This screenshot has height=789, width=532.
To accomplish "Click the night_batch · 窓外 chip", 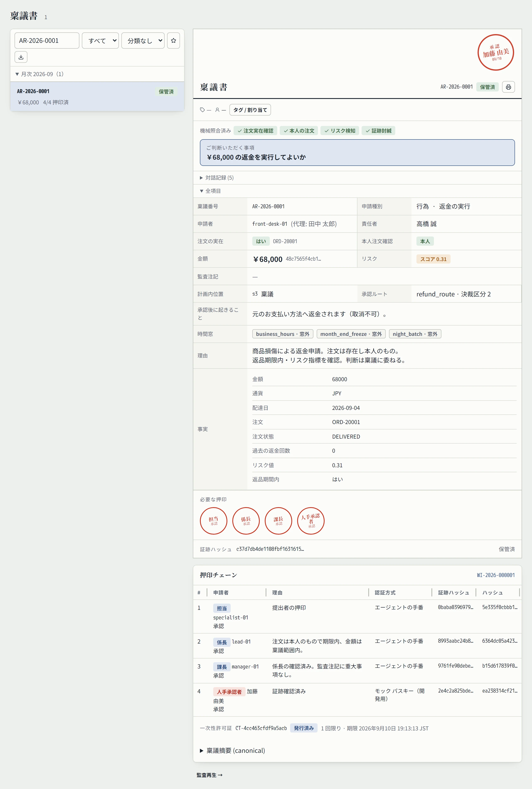I will tap(415, 334).
